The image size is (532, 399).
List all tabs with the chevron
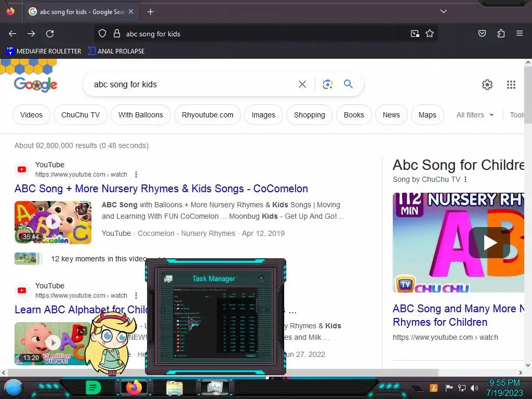(x=444, y=11)
